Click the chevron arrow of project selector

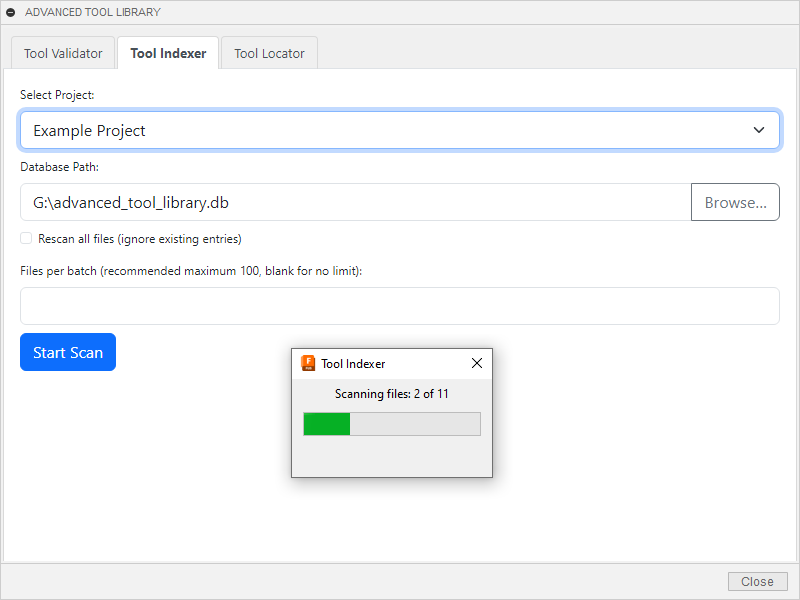(760, 130)
